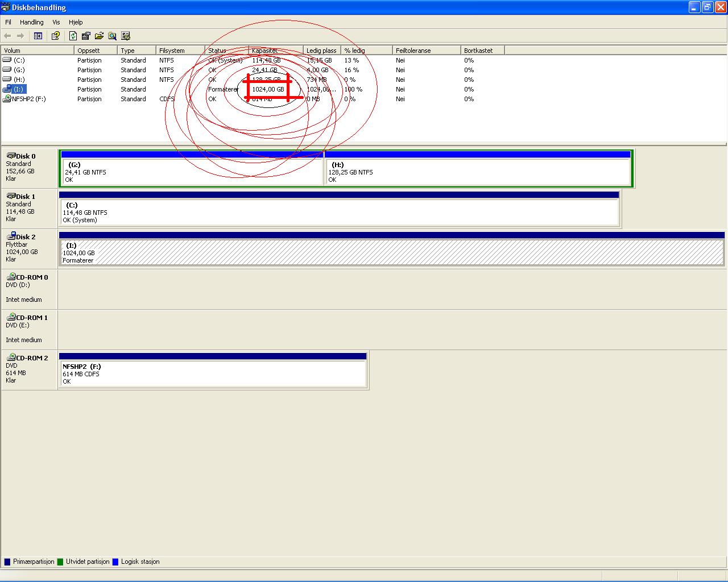Click the bright blue Logisk stasjon legend swatch
This screenshot has height=582, width=728.
click(115, 562)
